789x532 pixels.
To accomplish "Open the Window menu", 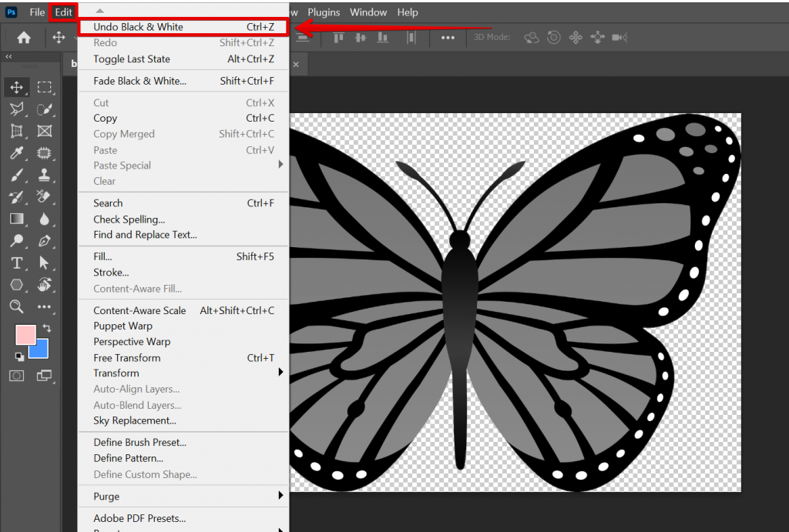I will point(368,12).
